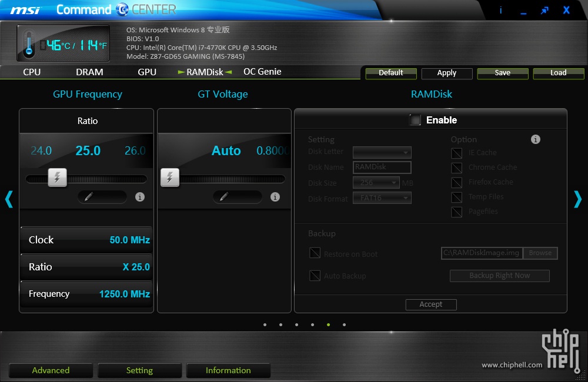Click the fifth green page indicator dot
The width and height of the screenshot is (588, 382).
point(329,324)
